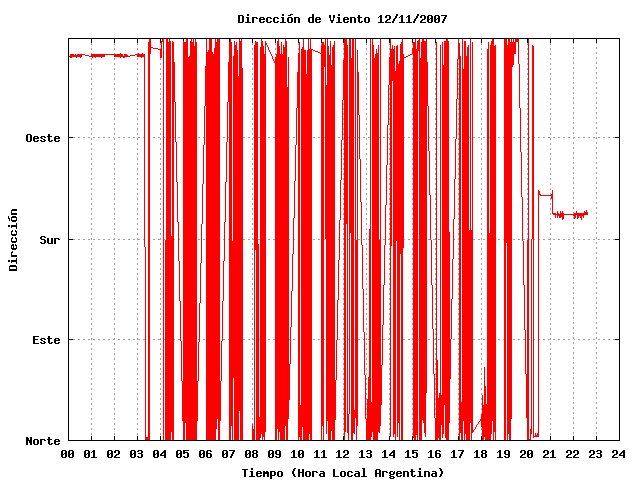Click hour label '14' on time axis
The height and width of the screenshot is (480, 640).
click(x=389, y=454)
